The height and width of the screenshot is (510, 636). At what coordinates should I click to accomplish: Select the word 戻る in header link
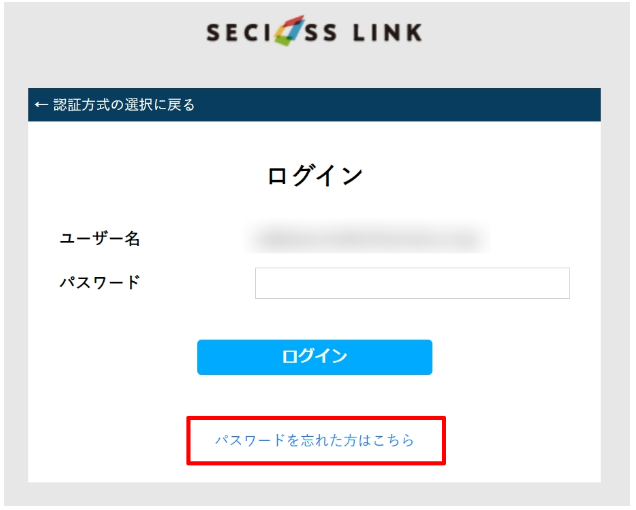click(181, 105)
